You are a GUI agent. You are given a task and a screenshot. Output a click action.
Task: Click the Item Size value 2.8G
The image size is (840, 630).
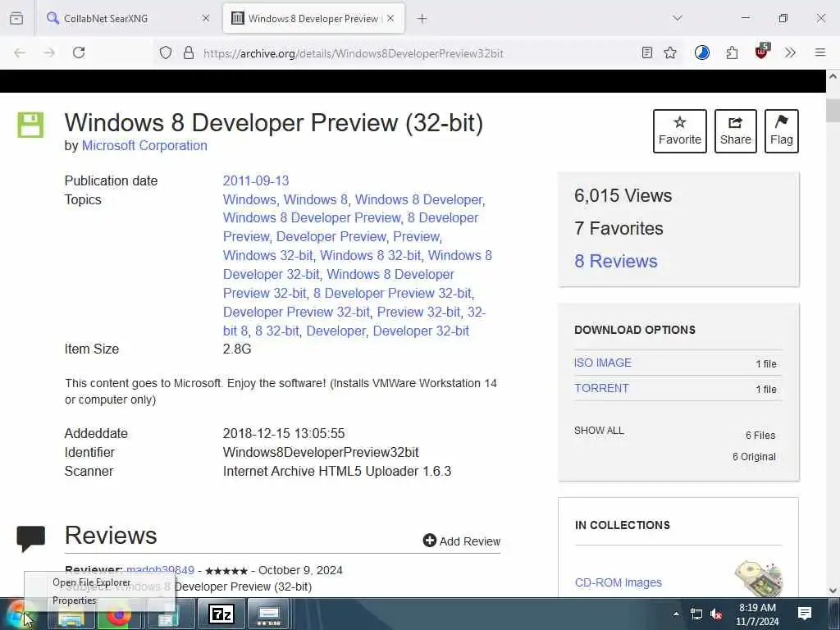pyautogui.click(x=237, y=349)
